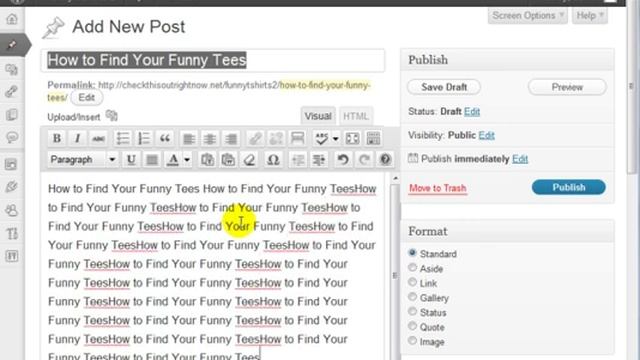This screenshot has width=640, height=360.
Task: Click the Remove formatting eraser icon
Action: (x=249, y=160)
